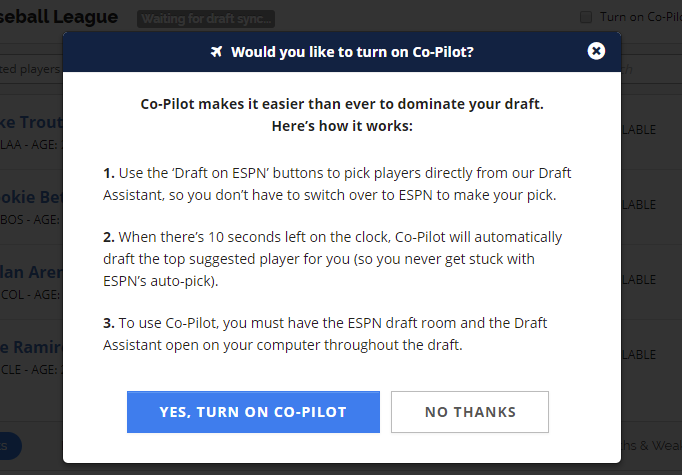Viewport: 682px width, 475px height.
Task: Click the Available label in the BOS player row
Action: pyautogui.click(x=639, y=204)
